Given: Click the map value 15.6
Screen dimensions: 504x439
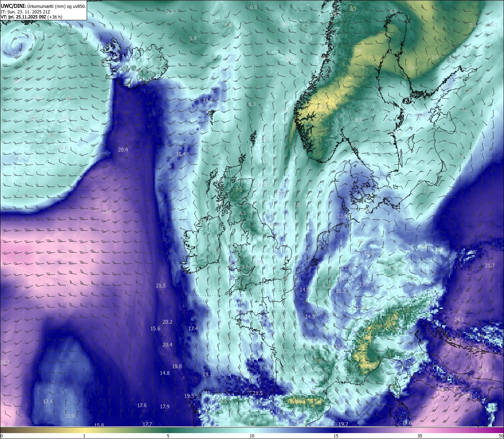Looking at the screenshot, I should coord(155,329).
